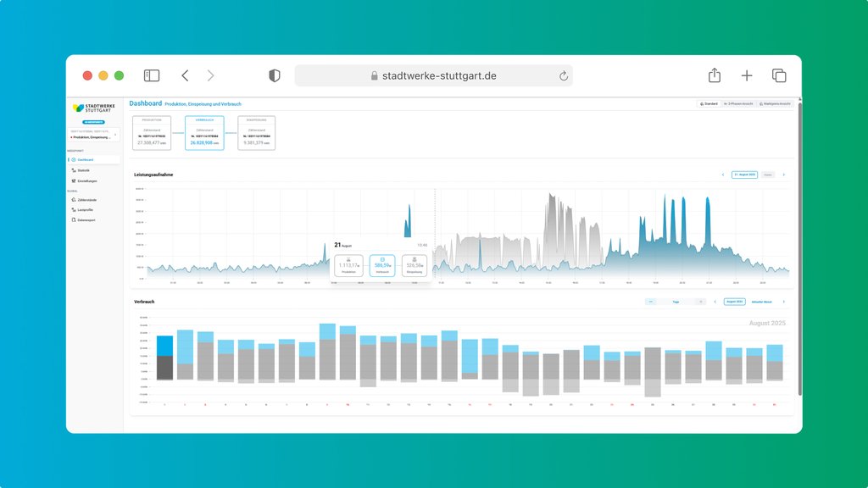The image size is (868, 488).
Task: Switch to Standard view
Action: [x=709, y=104]
